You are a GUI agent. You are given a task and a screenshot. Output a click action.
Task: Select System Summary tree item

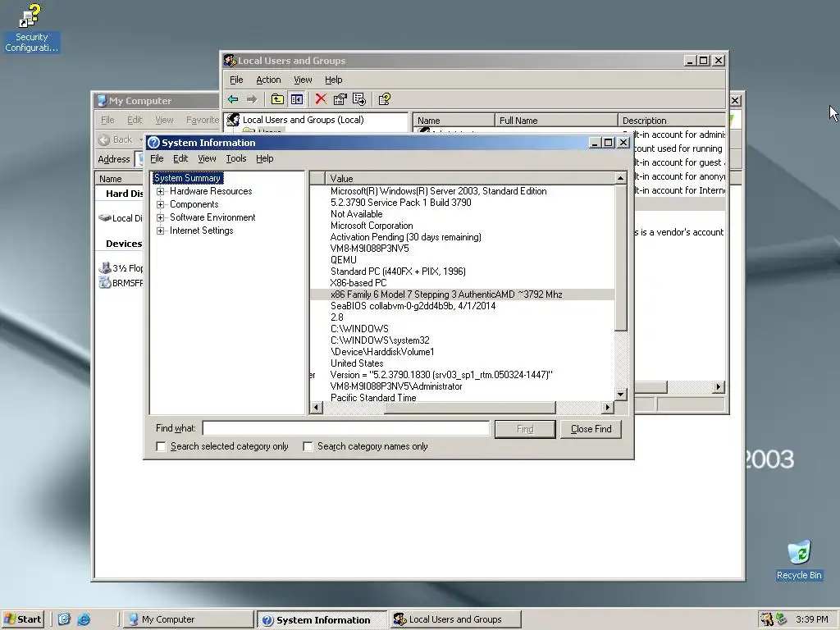[x=187, y=178]
